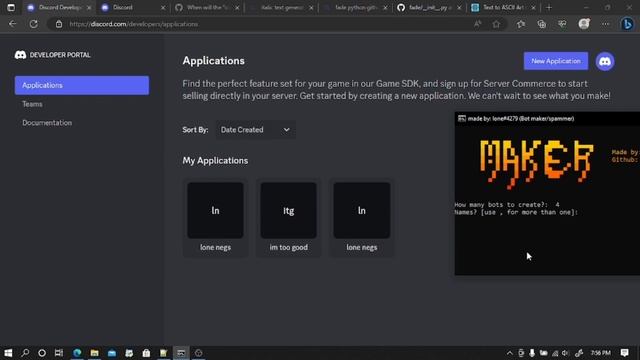
Task: Click the New Application button
Action: click(556, 61)
